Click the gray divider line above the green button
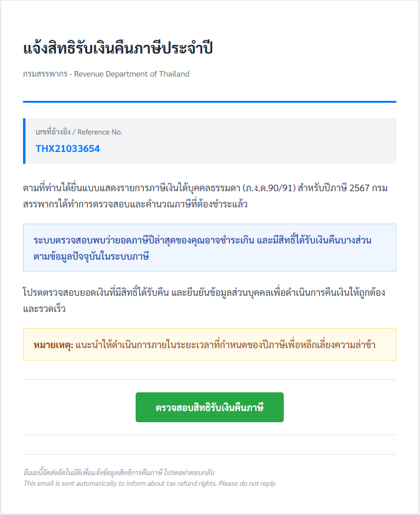The image size is (420, 515). [x=210, y=379]
